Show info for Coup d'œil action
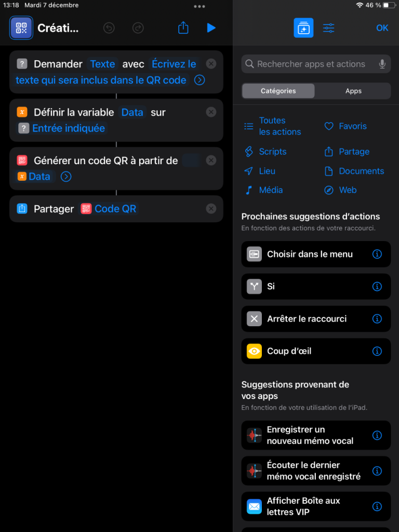Viewport: 399px width, 532px height. point(377,351)
